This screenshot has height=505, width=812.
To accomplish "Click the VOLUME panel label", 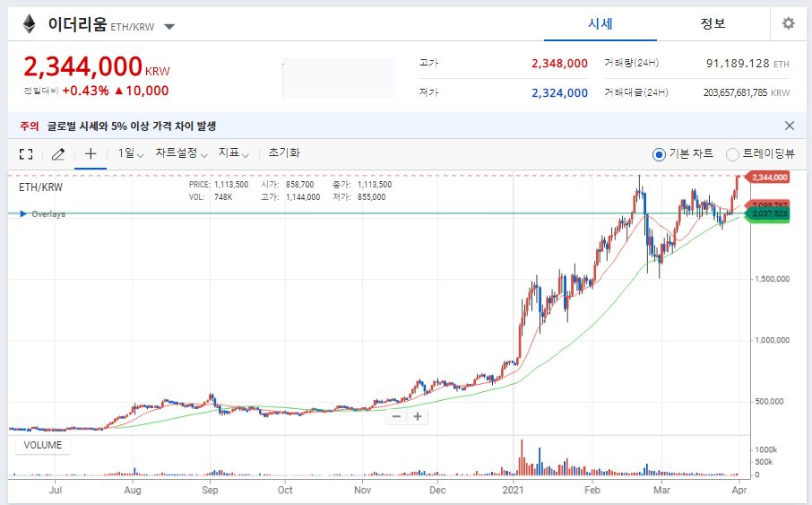I will pyautogui.click(x=43, y=446).
